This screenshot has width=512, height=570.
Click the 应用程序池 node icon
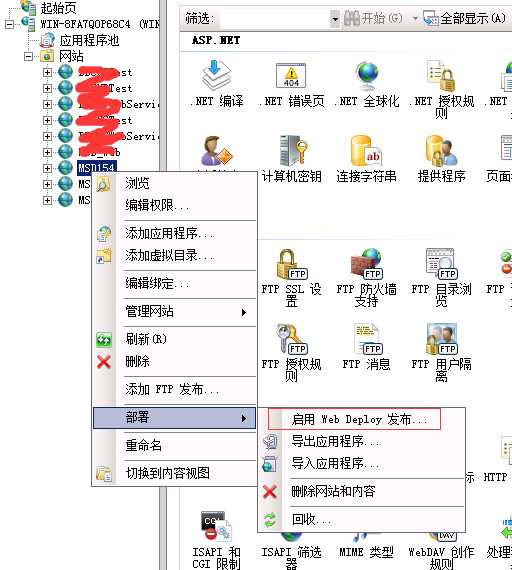[47, 40]
